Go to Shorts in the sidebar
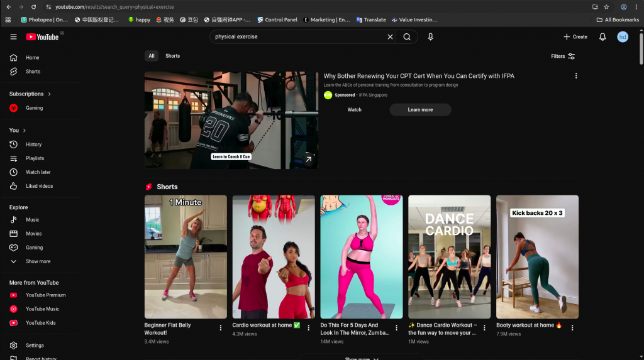Viewport: 644px width, 360px height. click(33, 72)
